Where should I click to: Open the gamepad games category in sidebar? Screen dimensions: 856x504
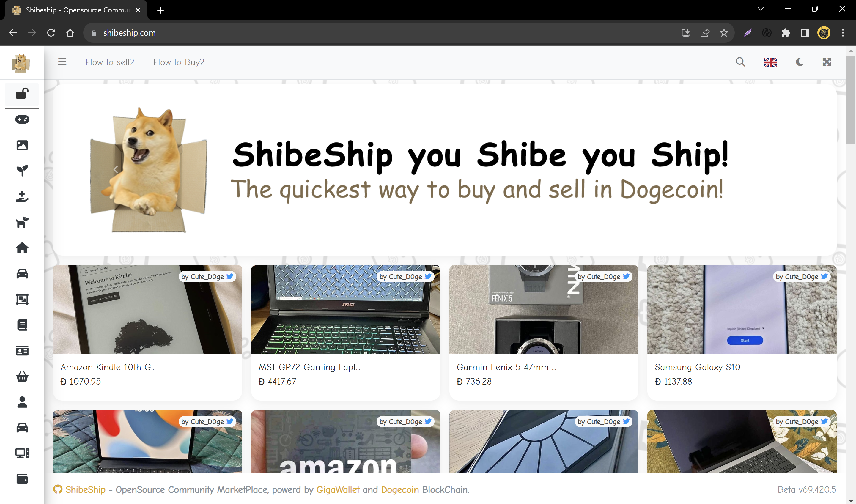click(x=22, y=119)
